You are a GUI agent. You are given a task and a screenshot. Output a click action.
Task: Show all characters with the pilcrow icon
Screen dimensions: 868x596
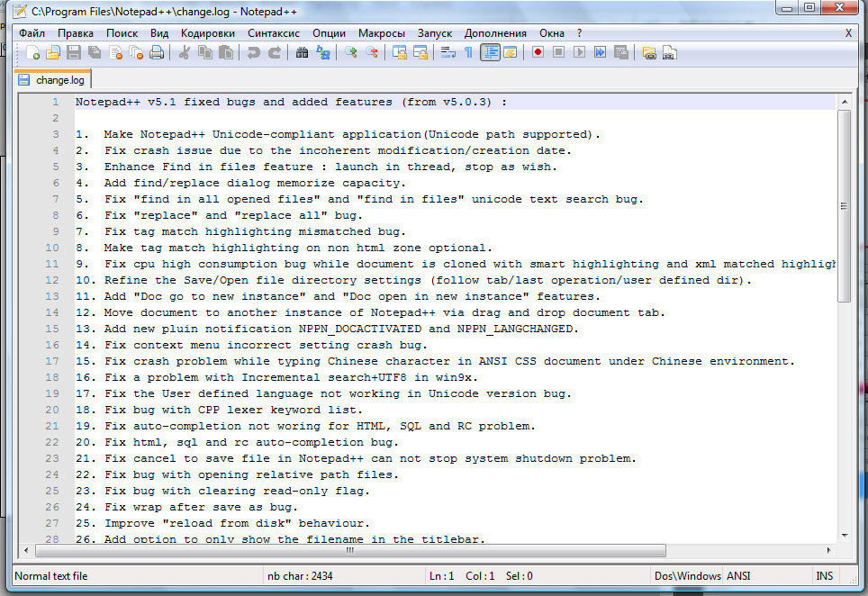click(x=468, y=52)
